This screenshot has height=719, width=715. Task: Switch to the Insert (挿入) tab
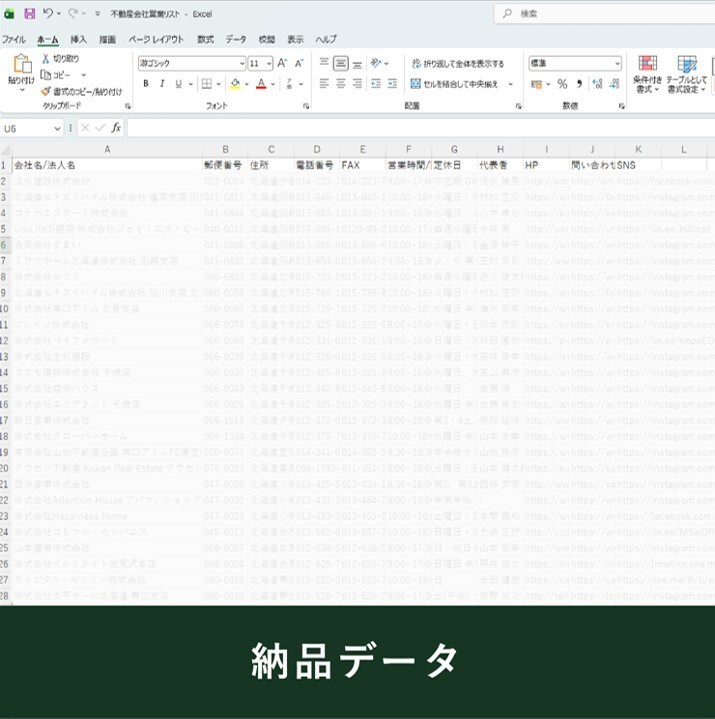pyautogui.click(x=78, y=39)
